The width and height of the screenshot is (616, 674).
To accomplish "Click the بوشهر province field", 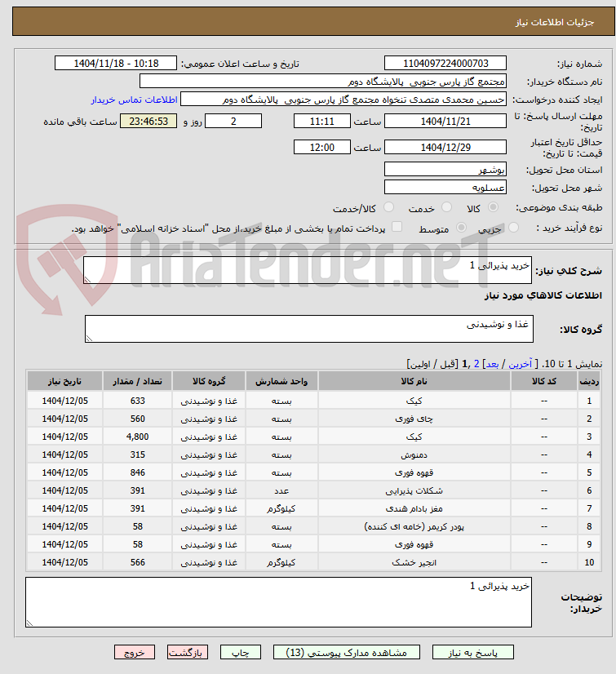I will (445, 170).
